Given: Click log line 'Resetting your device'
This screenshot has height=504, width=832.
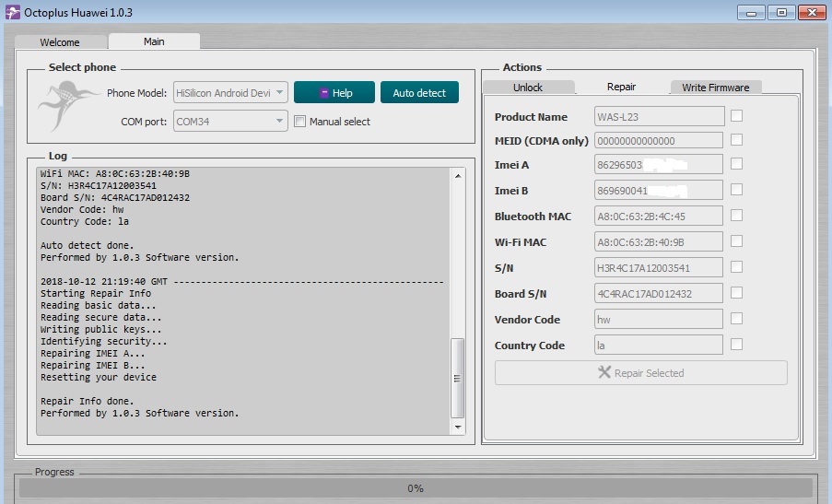Looking at the screenshot, I should click(99, 377).
